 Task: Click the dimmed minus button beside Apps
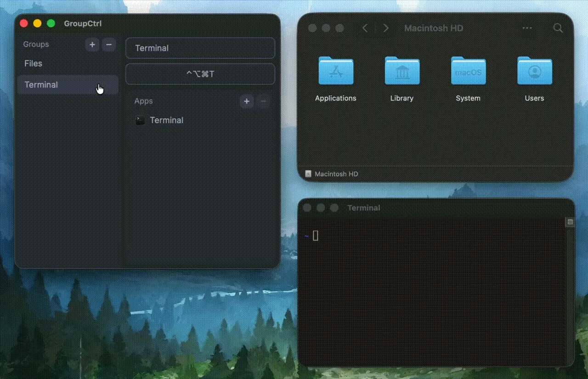pyautogui.click(x=263, y=101)
